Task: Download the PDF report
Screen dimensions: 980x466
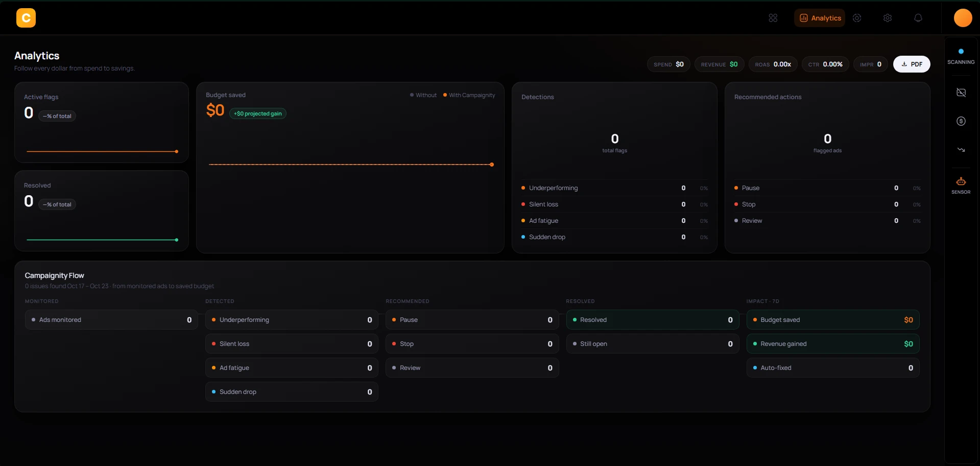Action: point(912,64)
